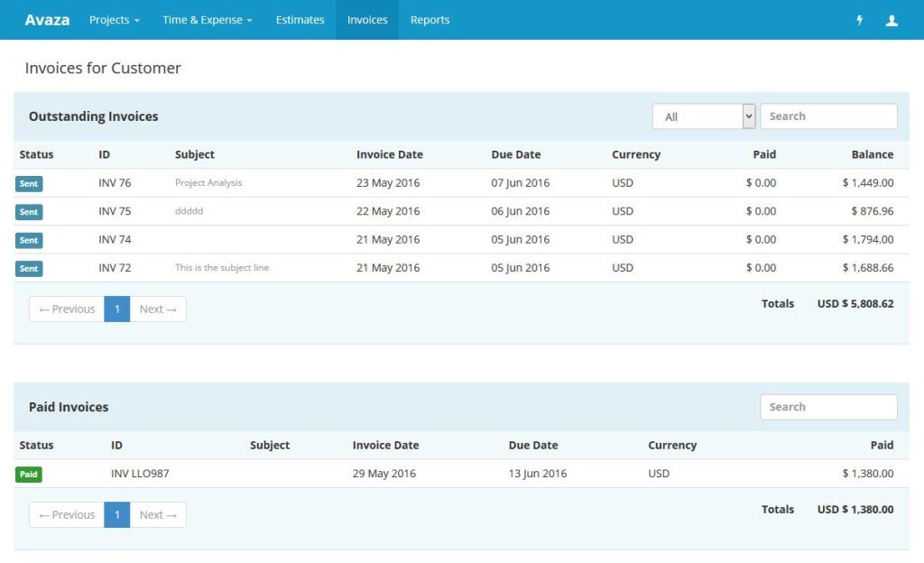
Task: Expand the Time & Expense menu
Action: tap(207, 19)
